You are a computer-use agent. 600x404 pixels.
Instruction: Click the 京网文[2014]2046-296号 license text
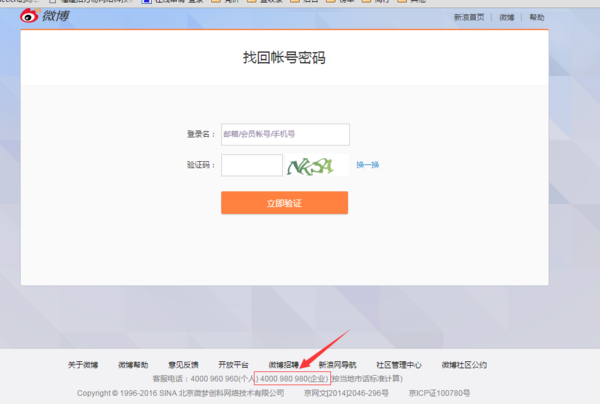point(346,393)
